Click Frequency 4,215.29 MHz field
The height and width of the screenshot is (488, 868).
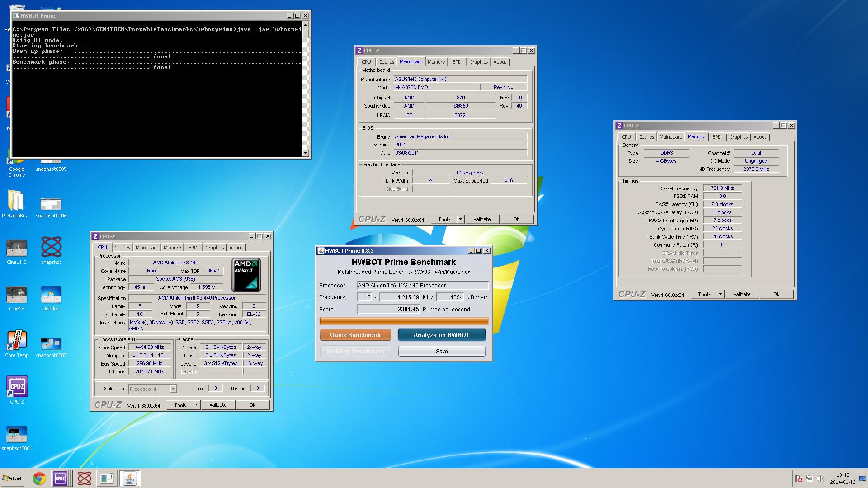pyautogui.click(x=400, y=297)
